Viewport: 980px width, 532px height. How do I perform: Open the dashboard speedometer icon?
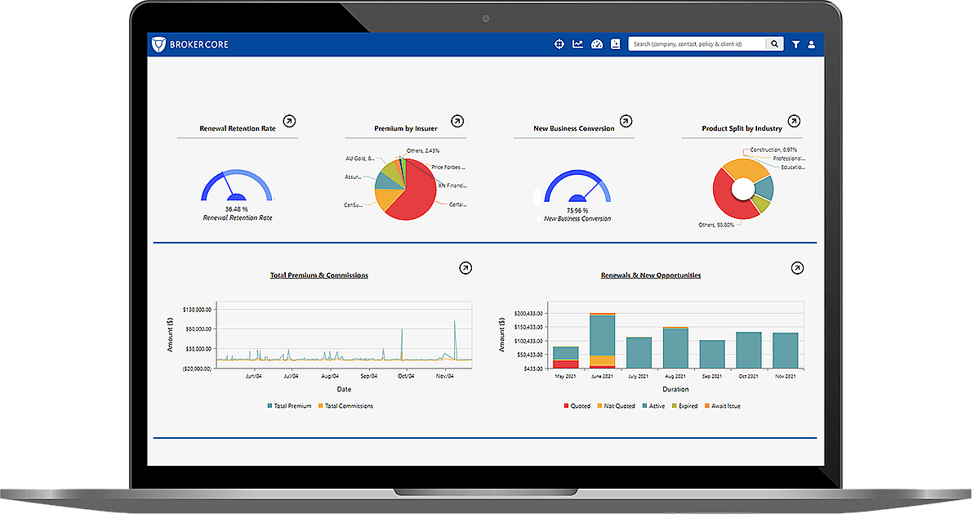596,44
